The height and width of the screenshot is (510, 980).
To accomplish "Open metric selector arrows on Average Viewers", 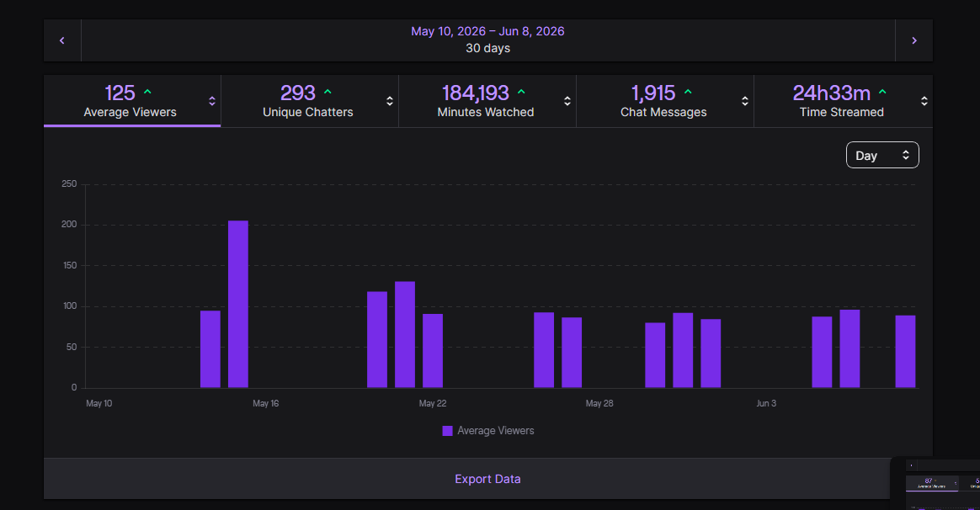I will [x=212, y=101].
